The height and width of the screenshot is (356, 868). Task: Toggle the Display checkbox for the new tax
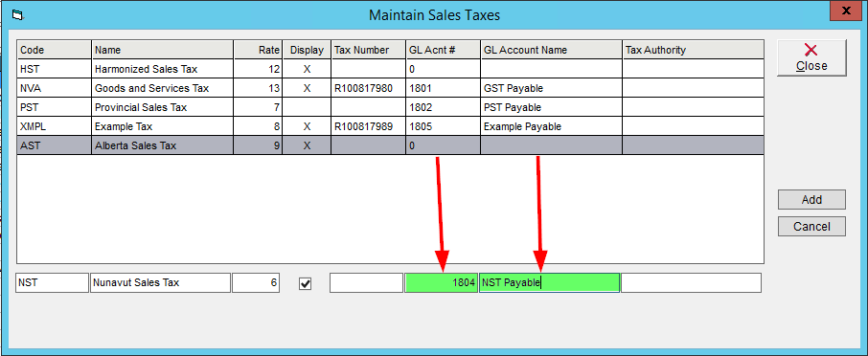[x=305, y=283]
